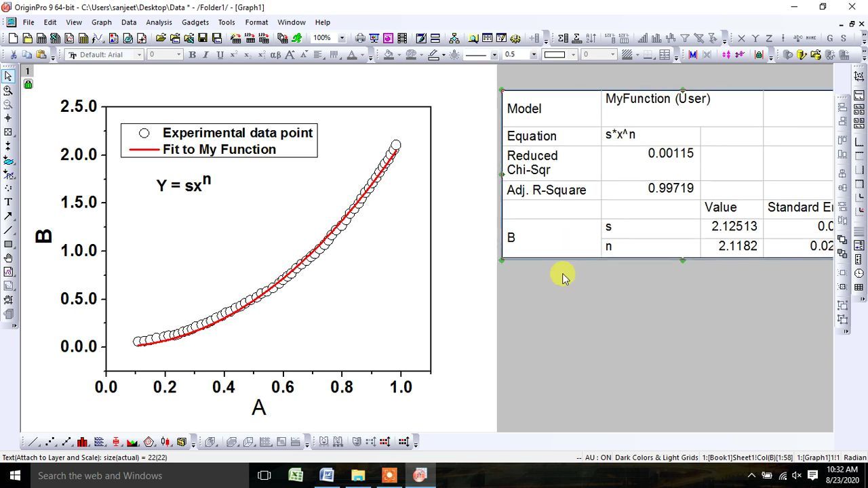The width and height of the screenshot is (868, 488).
Task: Open Excel from the Windows taskbar
Action: (x=296, y=476)
